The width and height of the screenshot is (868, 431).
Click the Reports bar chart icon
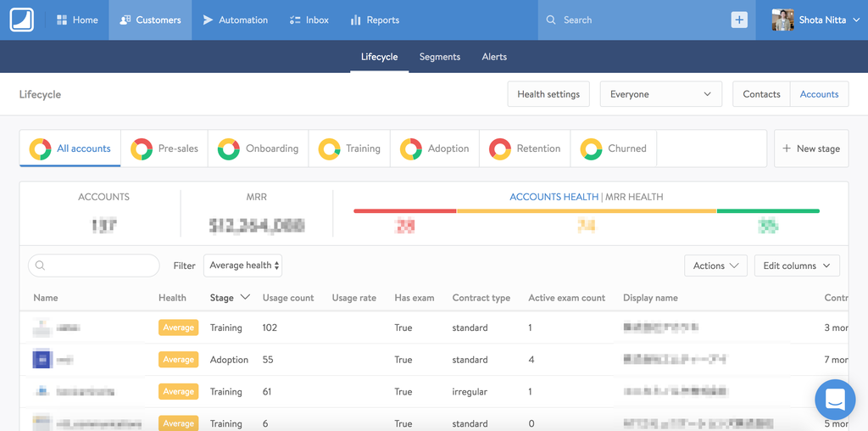coord(355,20)
